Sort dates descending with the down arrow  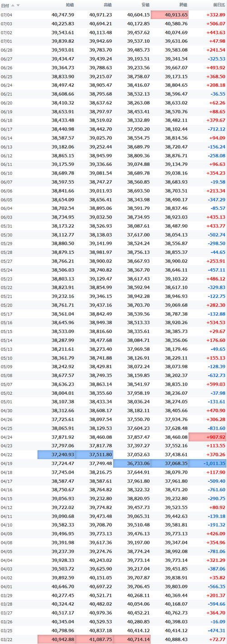click(x=18, y=5)
